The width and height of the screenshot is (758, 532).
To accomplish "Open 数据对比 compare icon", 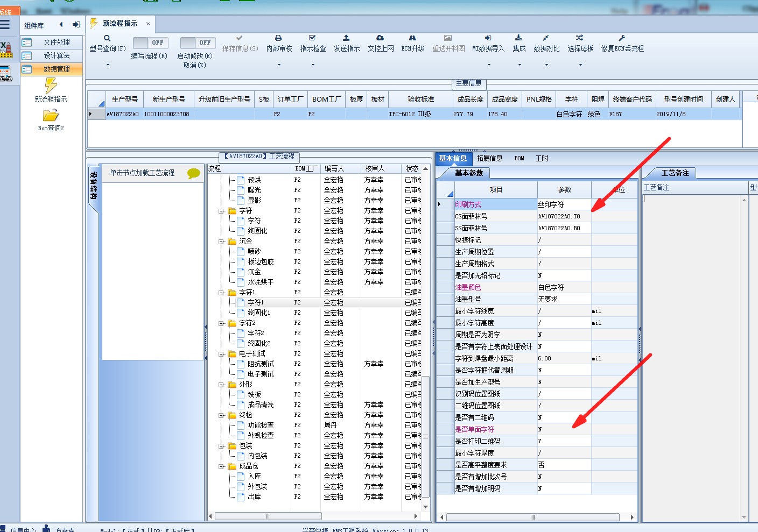I will 546,38.
